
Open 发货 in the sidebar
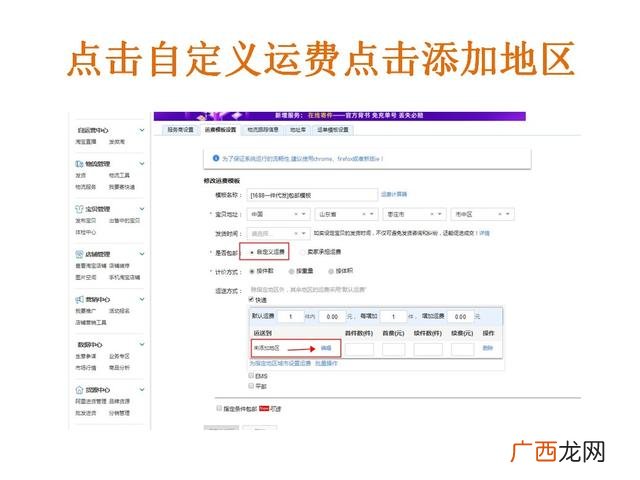point(80,176)
